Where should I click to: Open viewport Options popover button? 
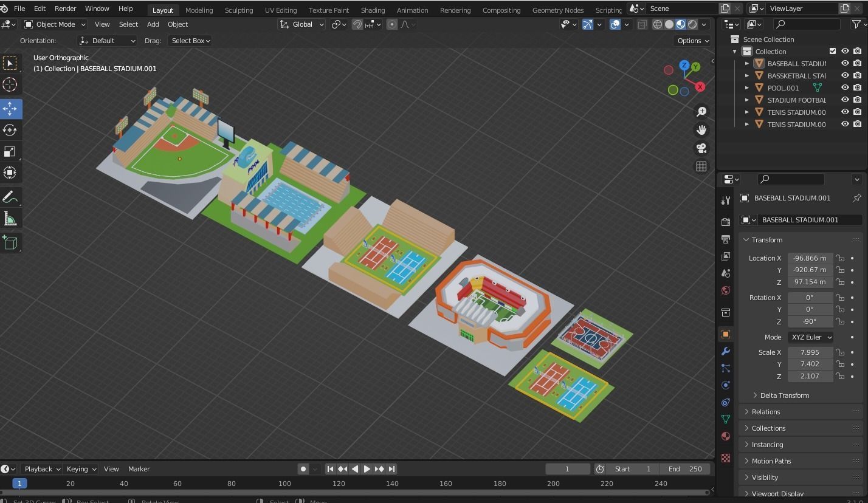click(x=692, y=41)
